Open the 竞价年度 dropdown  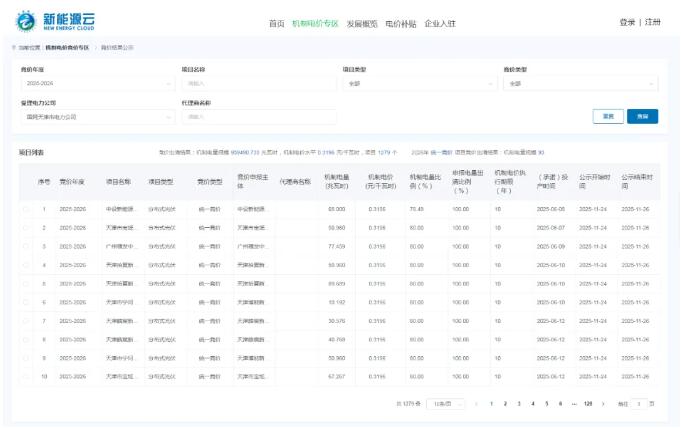tap(95, 84)
